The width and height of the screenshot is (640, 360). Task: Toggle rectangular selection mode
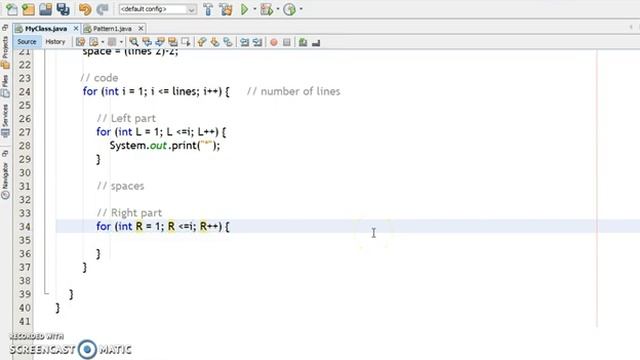[x=186, y=42]
